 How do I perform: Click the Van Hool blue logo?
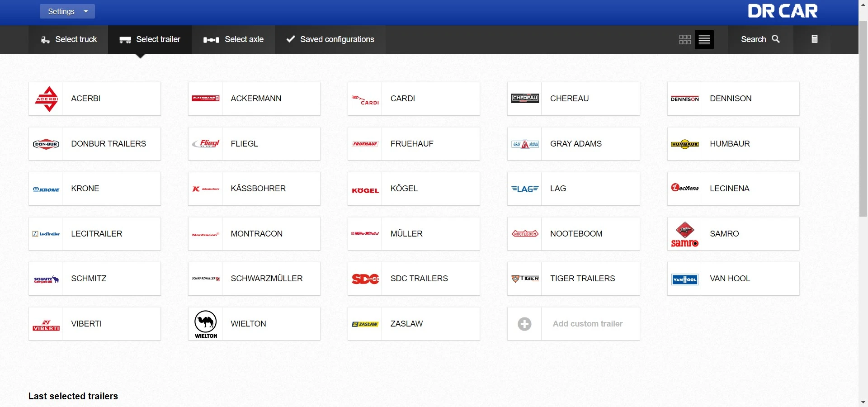click(684, 279)
